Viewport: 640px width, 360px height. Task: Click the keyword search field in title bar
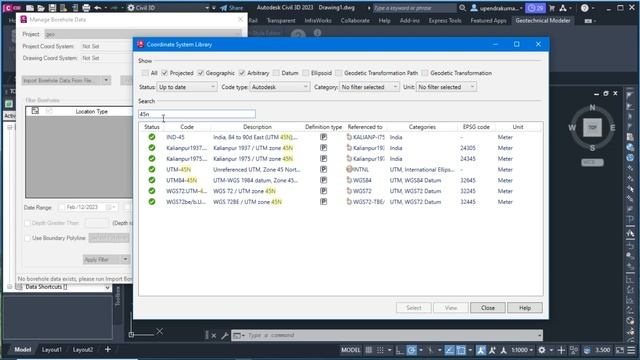click(414, 8)
